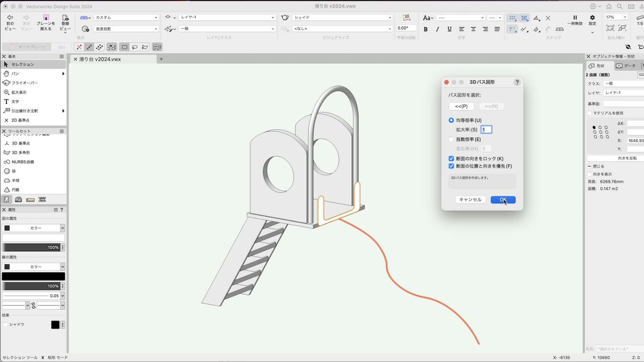Click the align text left icon
The width and height of the screenshot is (644, 362).
click(462, 29)
